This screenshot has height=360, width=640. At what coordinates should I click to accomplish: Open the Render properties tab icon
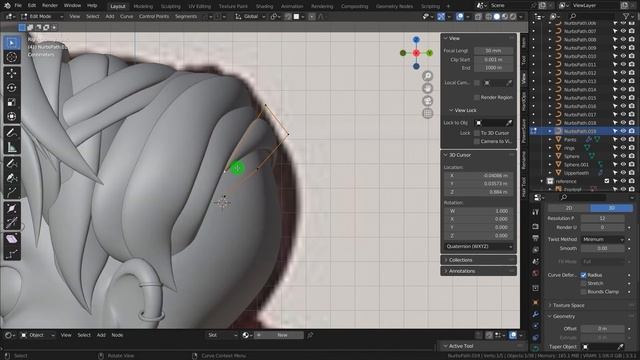[536, 226]
